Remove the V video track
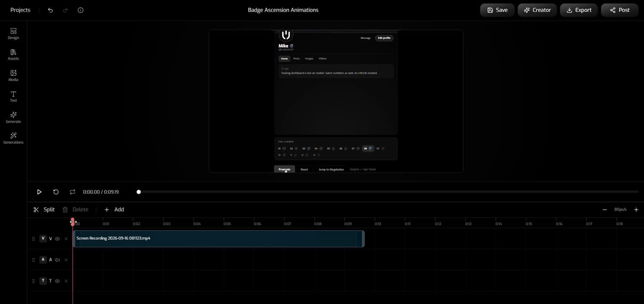Screen dimensions: 644x304 (66, 239)
